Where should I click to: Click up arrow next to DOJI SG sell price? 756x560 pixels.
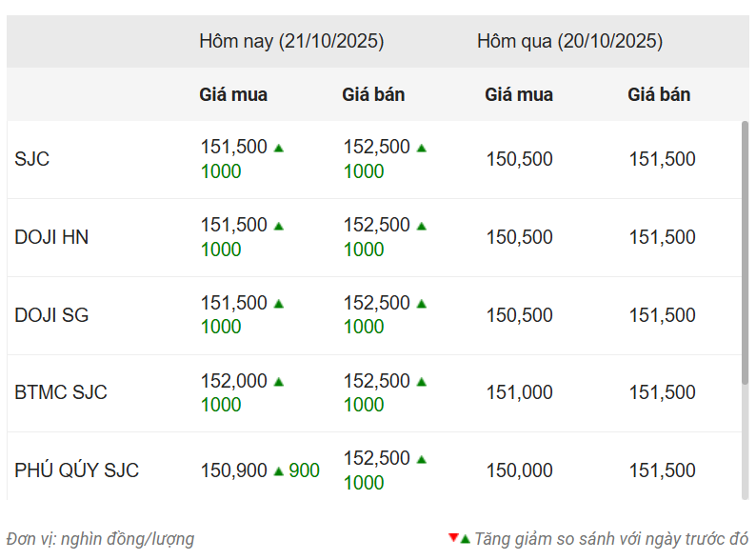pyautogui.click(x=422, y=304)
